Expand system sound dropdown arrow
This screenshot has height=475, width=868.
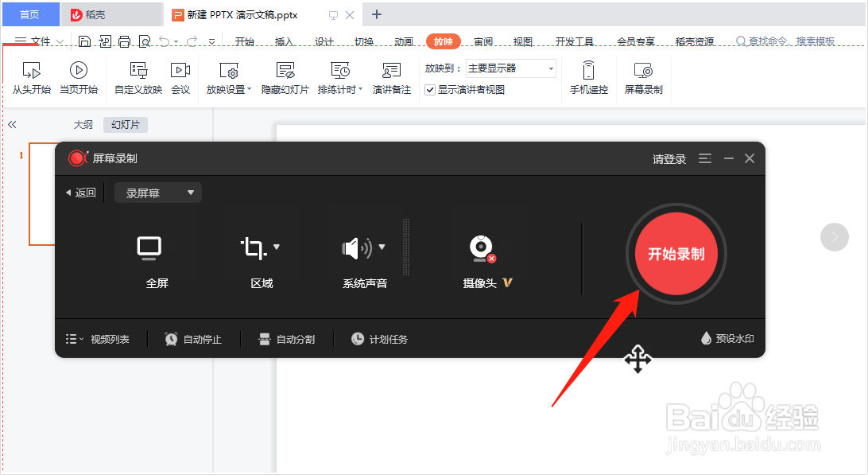(382, 247)
